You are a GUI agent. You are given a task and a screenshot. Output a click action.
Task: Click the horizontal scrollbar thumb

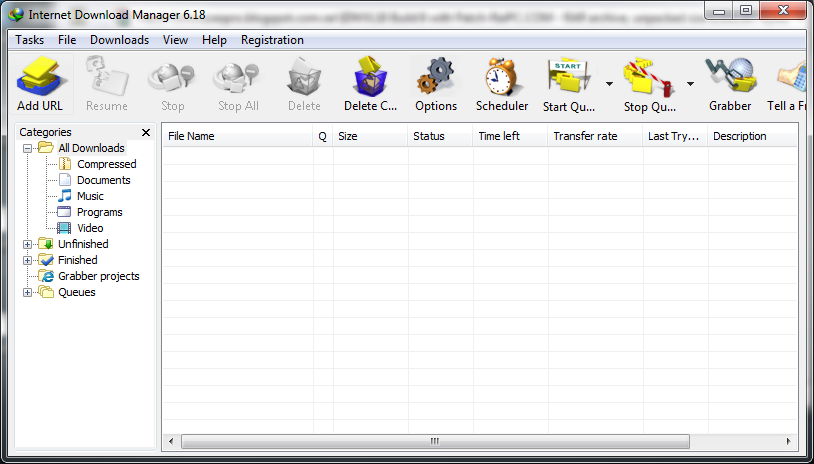435,442
